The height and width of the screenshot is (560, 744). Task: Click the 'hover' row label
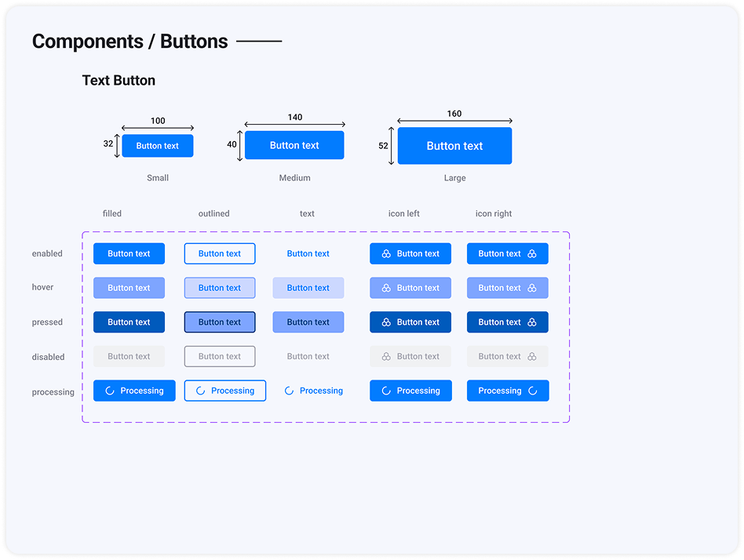pos(42,287)
